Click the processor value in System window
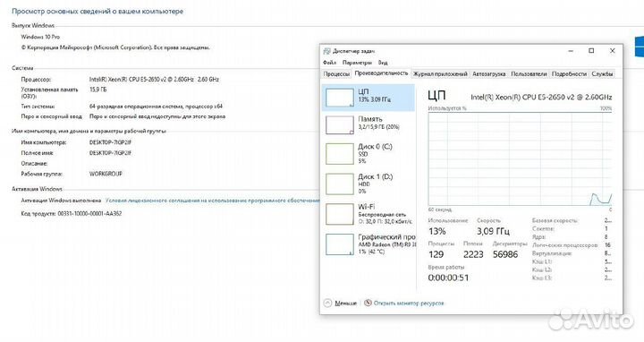 coord(154,80)
